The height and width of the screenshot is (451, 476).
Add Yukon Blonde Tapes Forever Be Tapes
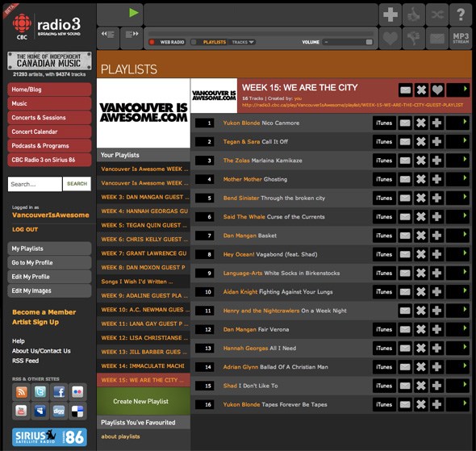pyautogui.click(x=436, y=404)
